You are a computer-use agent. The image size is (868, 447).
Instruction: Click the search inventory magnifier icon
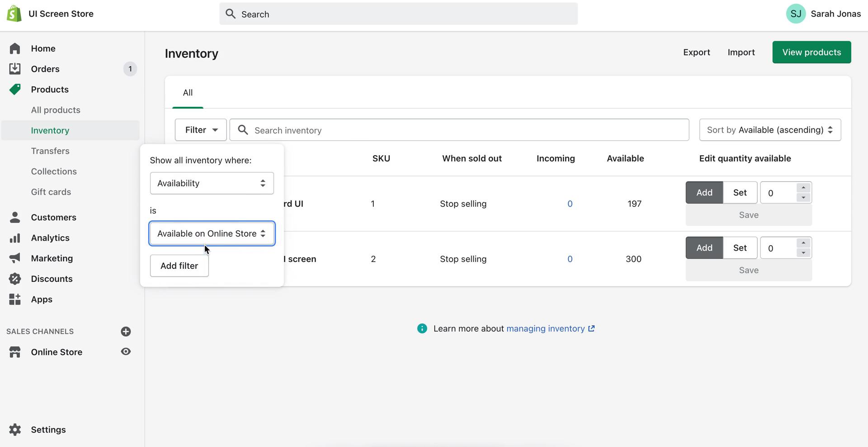click(x=243, y=130)
